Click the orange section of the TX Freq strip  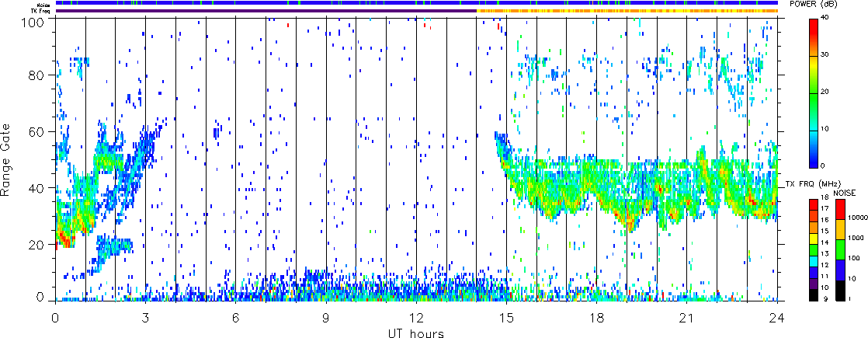pyautogui.click(x=627, y=11)
